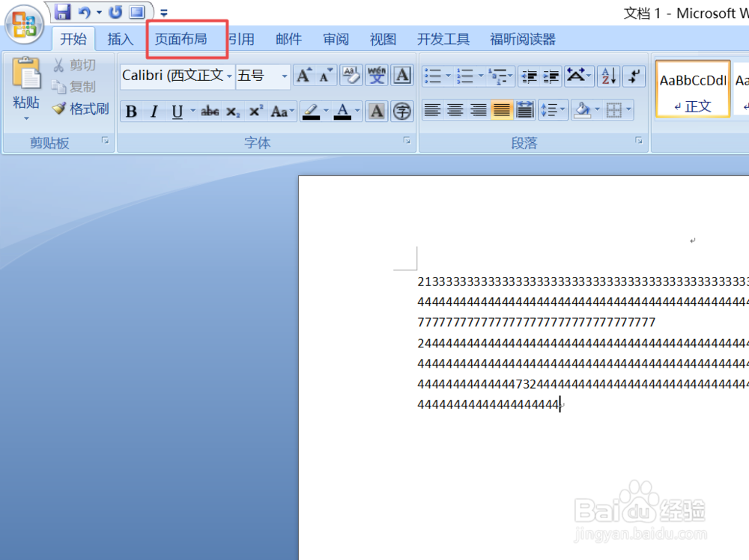Center the text
The width and height of the screenshot is (749, 560).
(455, 111)
